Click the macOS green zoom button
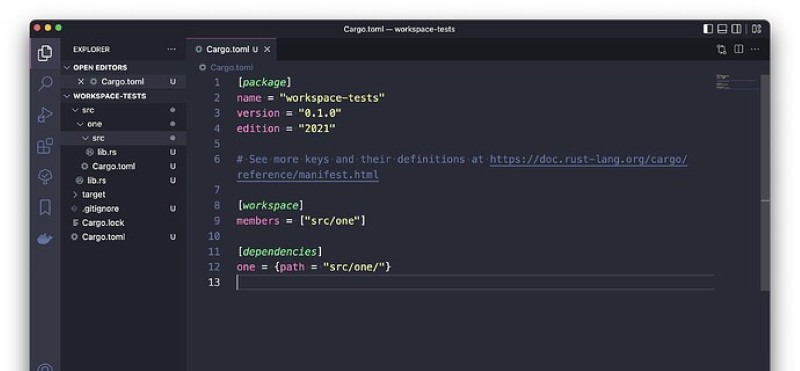The height and width of the screenshot is (371, 800). (x=59, y=28)
